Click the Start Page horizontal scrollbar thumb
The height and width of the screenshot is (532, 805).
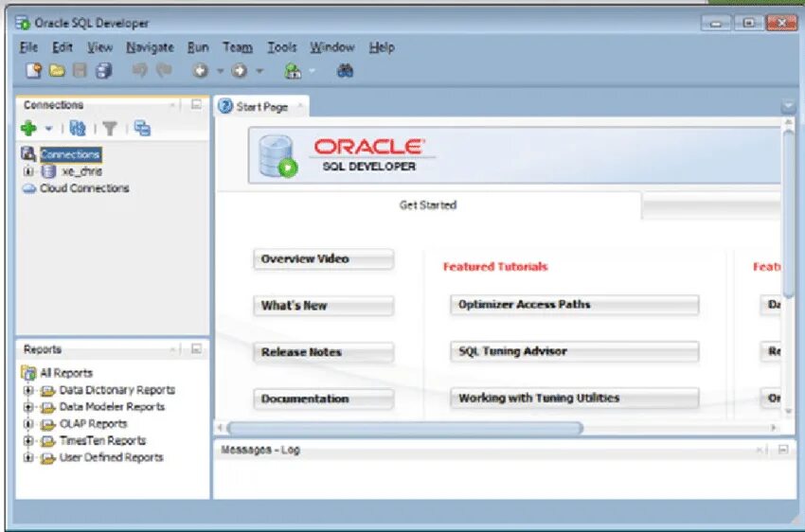405,427
